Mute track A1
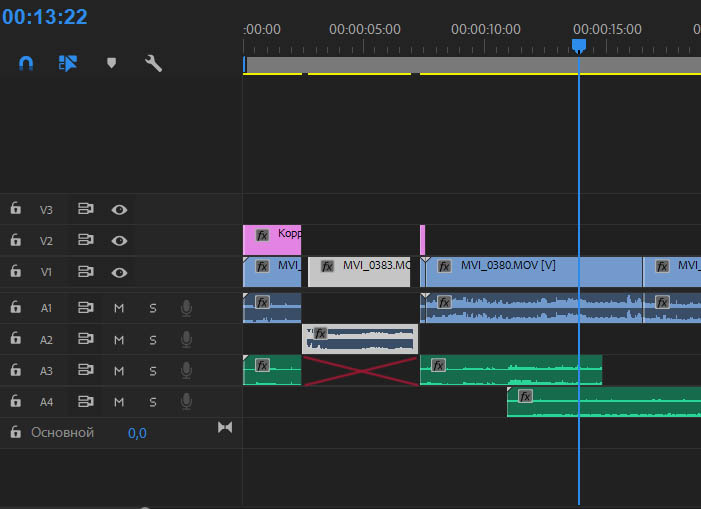The image size is (701, 509). [x=119, y=308]
